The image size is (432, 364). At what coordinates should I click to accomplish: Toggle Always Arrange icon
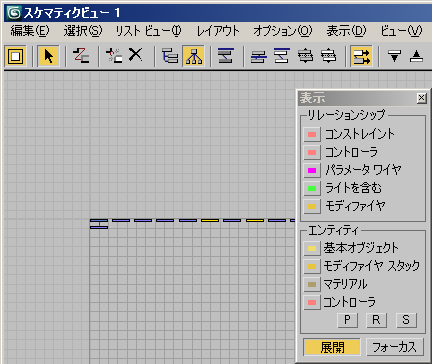click(226, 56)
